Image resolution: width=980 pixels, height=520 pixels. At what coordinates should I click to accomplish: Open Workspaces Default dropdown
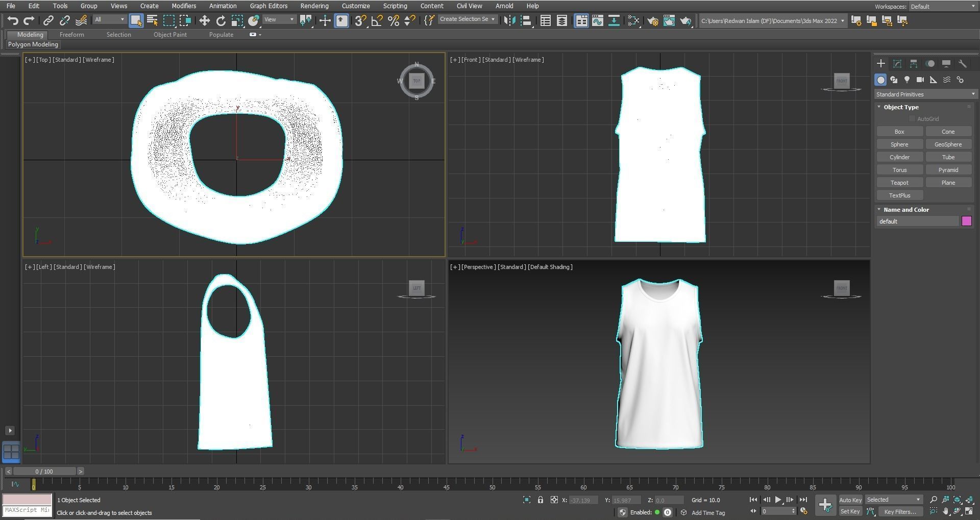click(943, 7)
